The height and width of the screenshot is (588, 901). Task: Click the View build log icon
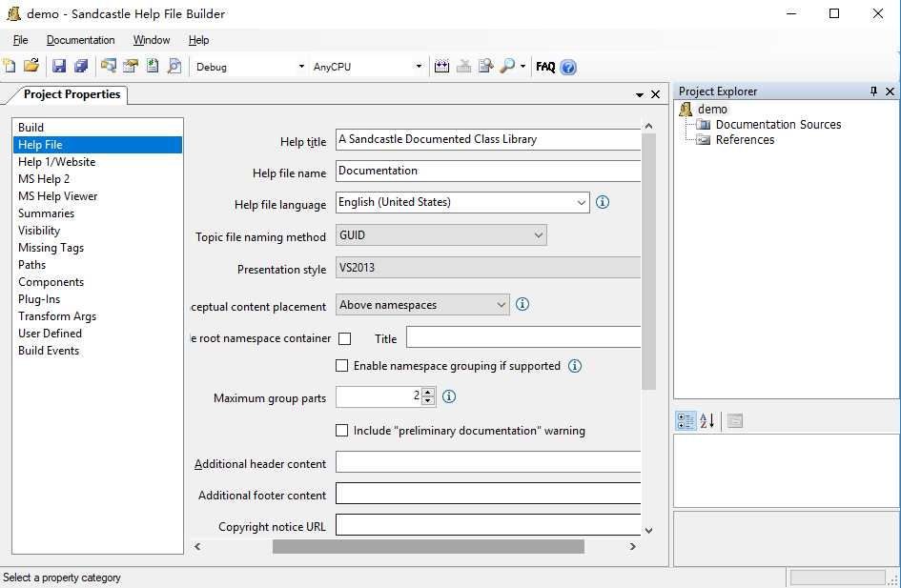point(486,67)
